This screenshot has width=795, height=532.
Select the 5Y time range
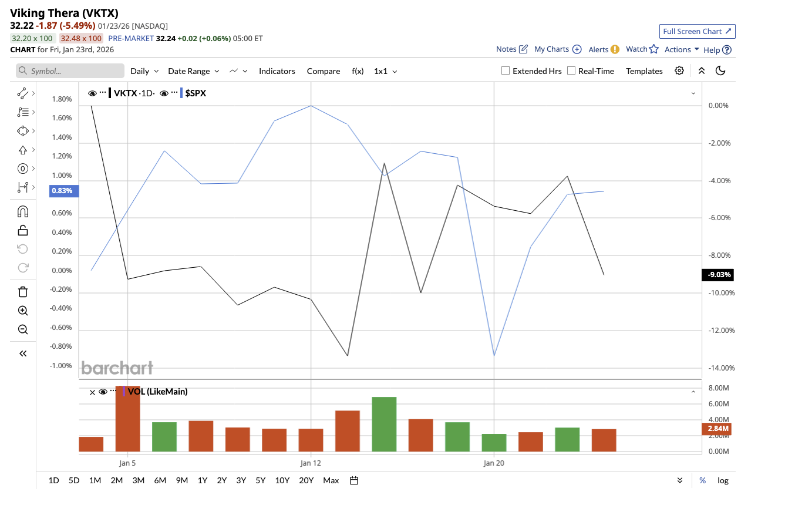tap(261, 480)
